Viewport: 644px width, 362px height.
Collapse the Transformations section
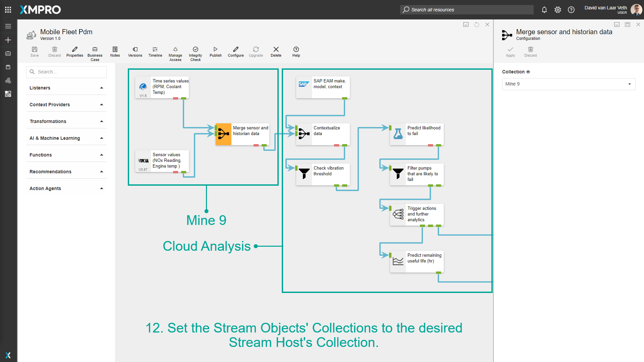[x=102, y=121]
